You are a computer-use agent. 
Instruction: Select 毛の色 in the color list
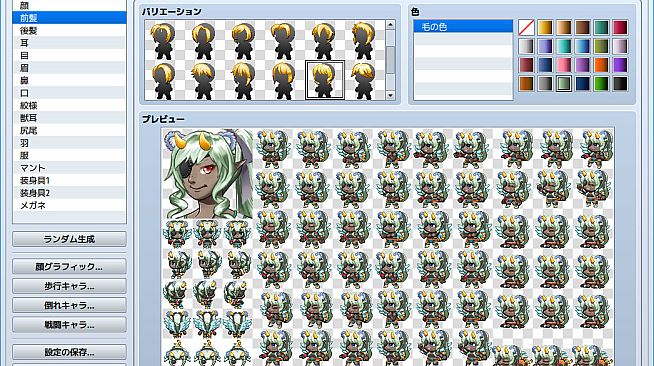point(463,27)
